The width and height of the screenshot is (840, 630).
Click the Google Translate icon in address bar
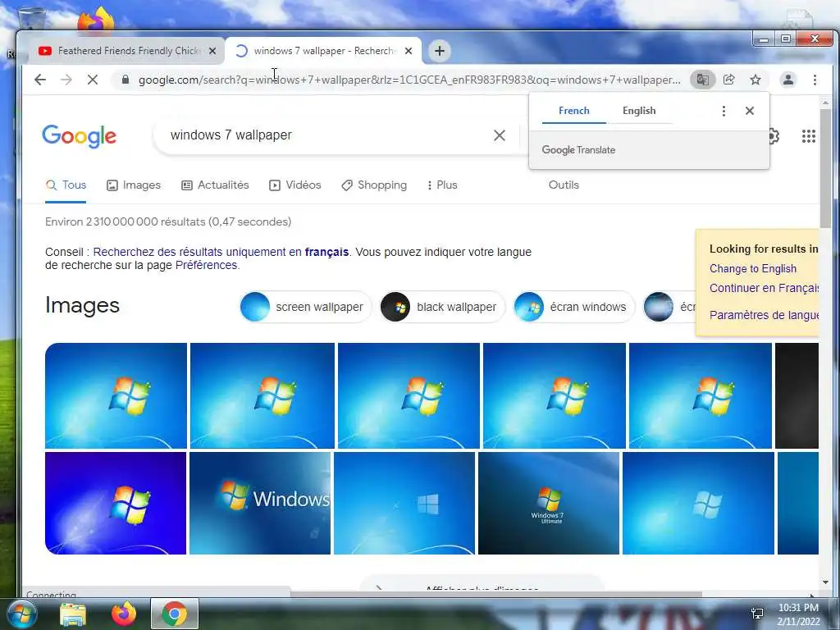point(702,80)
